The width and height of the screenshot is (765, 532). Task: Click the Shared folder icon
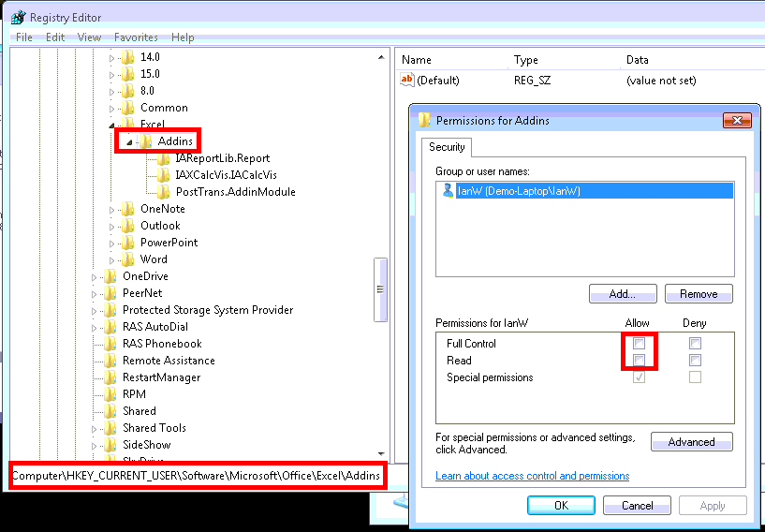[x=110, y=411]
